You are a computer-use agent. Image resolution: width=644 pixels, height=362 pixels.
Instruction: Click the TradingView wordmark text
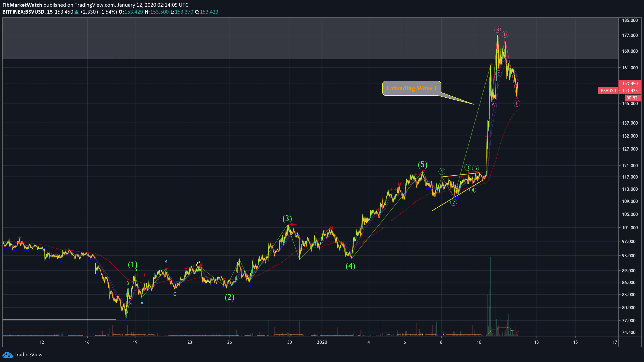pyautogui.click(x=28, y=354)
